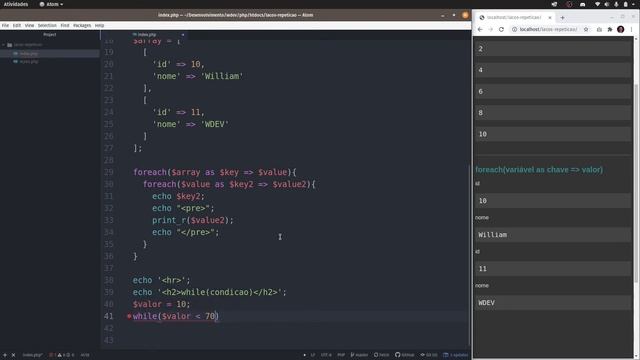Click the site info icon in address bar
Viewport: 640px width, 360px height.
[x=515, y=29]
